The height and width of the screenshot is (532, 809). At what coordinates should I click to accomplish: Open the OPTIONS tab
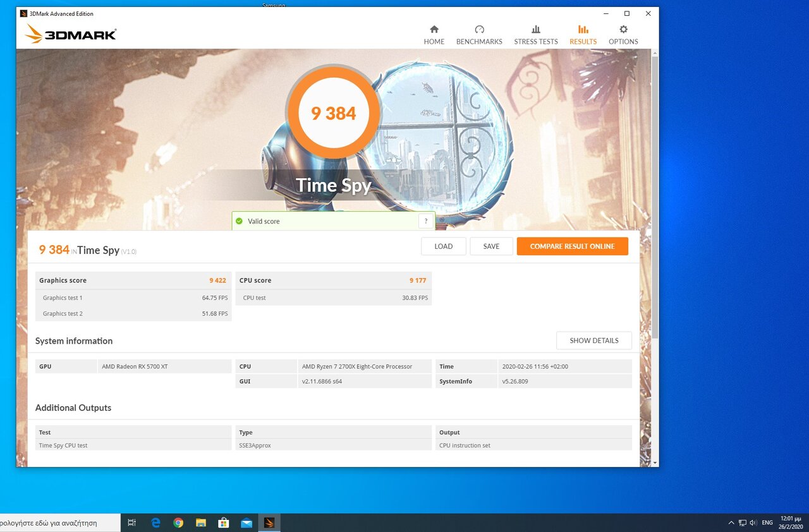[x=623, y=35]
